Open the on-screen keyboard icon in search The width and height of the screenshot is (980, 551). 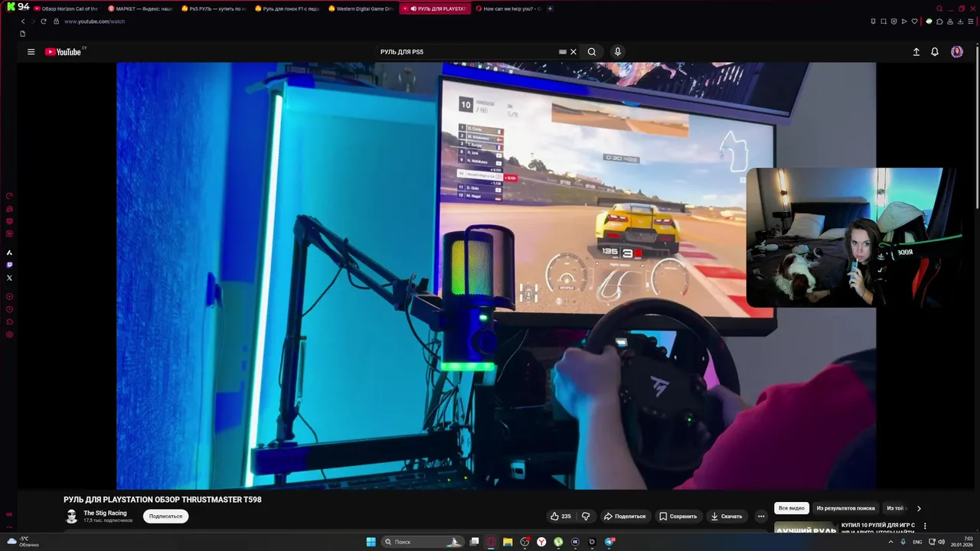pos(563,52)
